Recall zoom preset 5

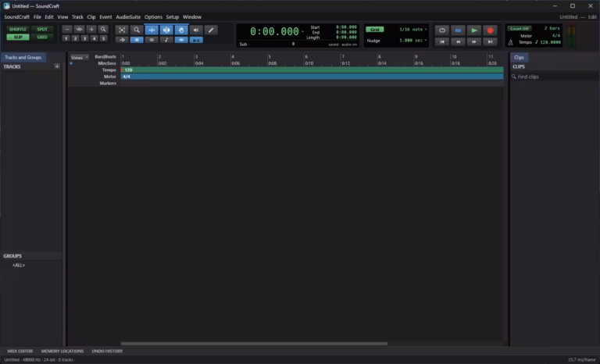coord(103,38)
